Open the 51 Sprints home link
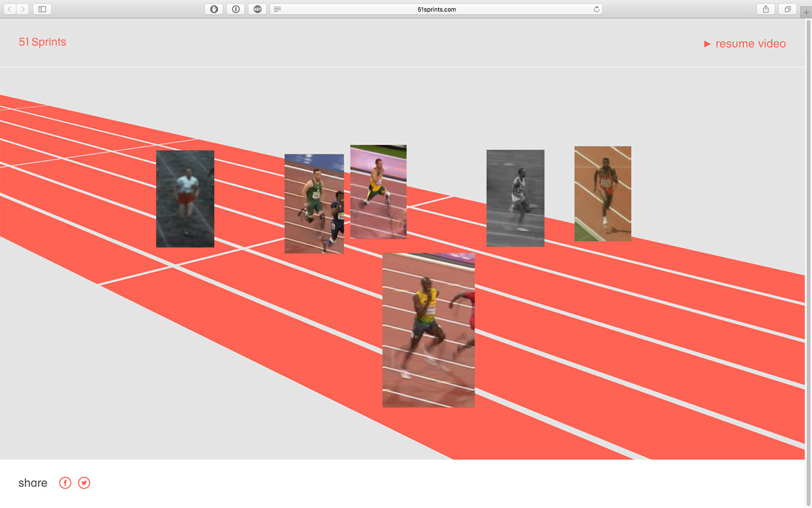 pos(42,42)
